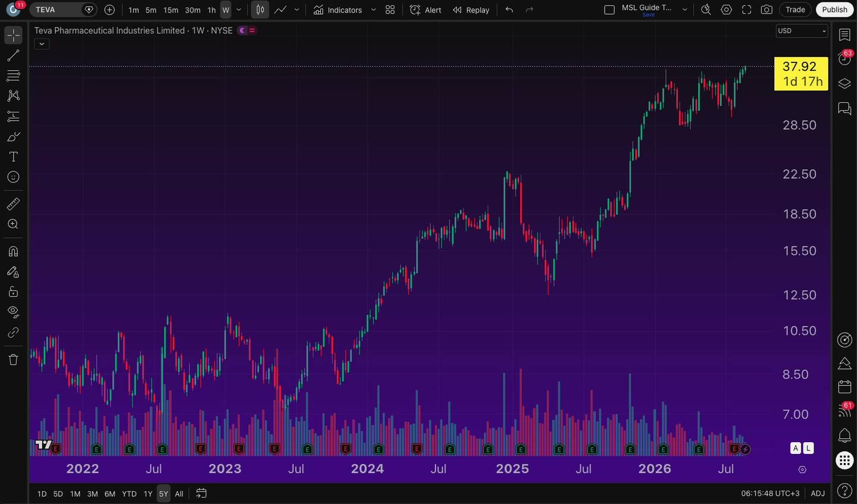Switch date range to YTD
Screen dimensions: 857x504
point(129,494)
